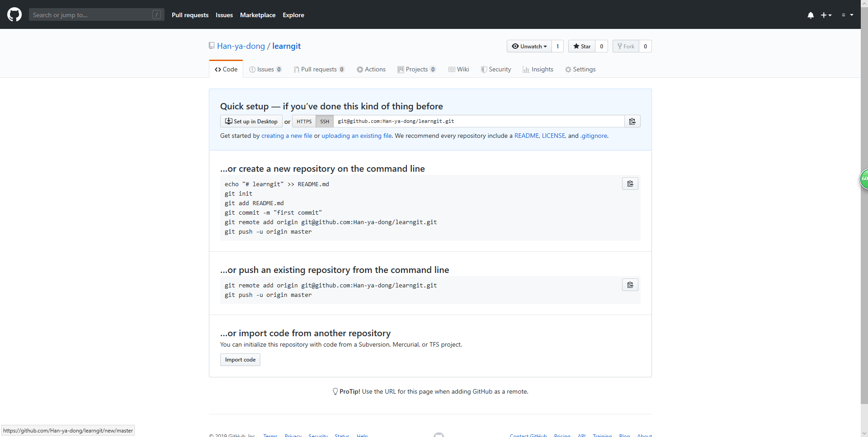Screen dimensions: 868x437
Task: Click the Import code button
Action: pyautogui.click(x=240, y=360)
